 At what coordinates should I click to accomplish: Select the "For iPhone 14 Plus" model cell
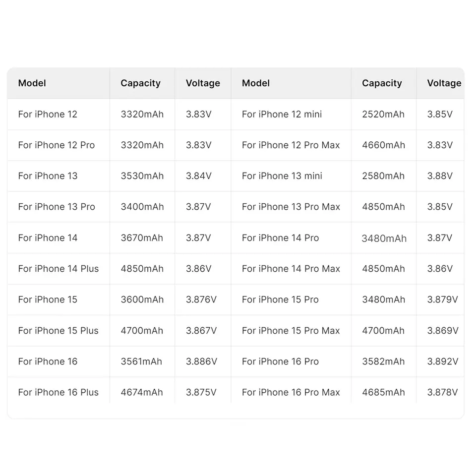(58, 269)
